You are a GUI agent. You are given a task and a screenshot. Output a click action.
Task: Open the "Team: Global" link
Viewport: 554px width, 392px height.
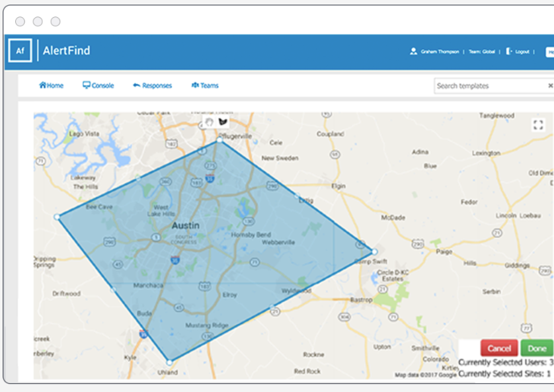482,51
